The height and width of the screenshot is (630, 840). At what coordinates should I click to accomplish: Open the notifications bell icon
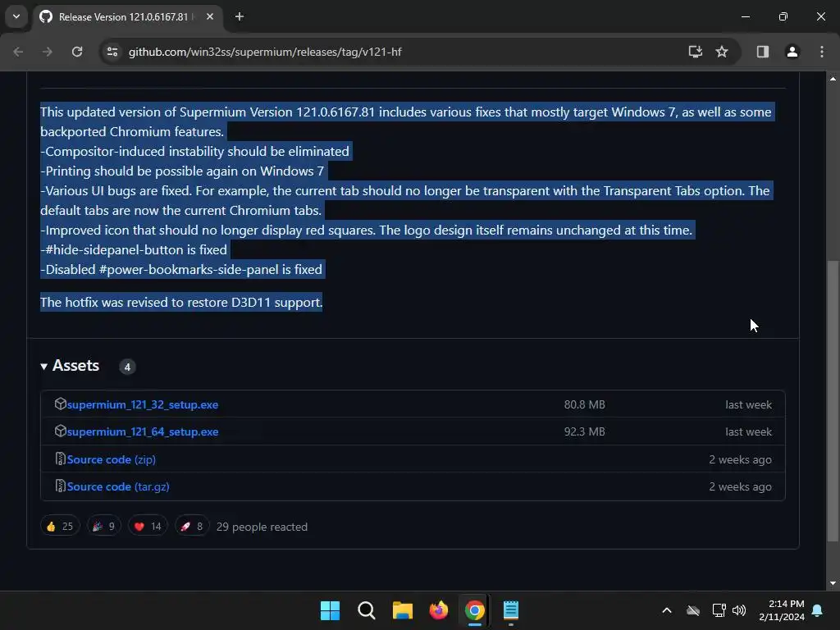(x=818, y=610)
